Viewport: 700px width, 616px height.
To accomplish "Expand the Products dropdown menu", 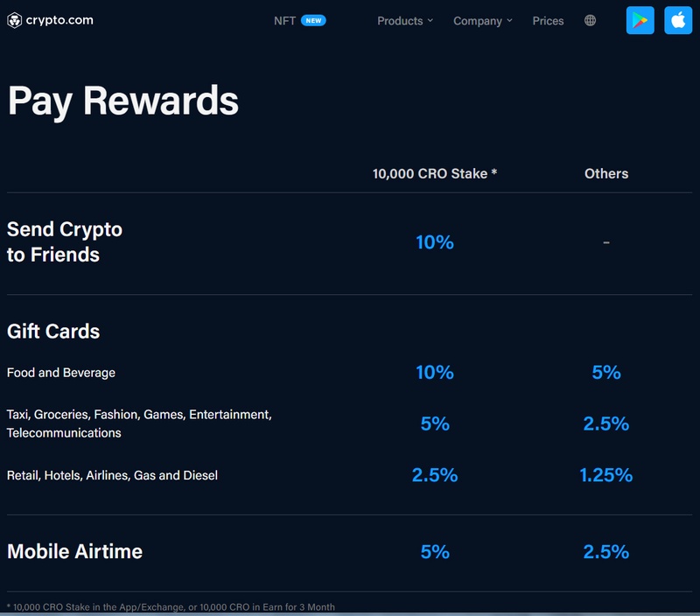I will (405, 21).
